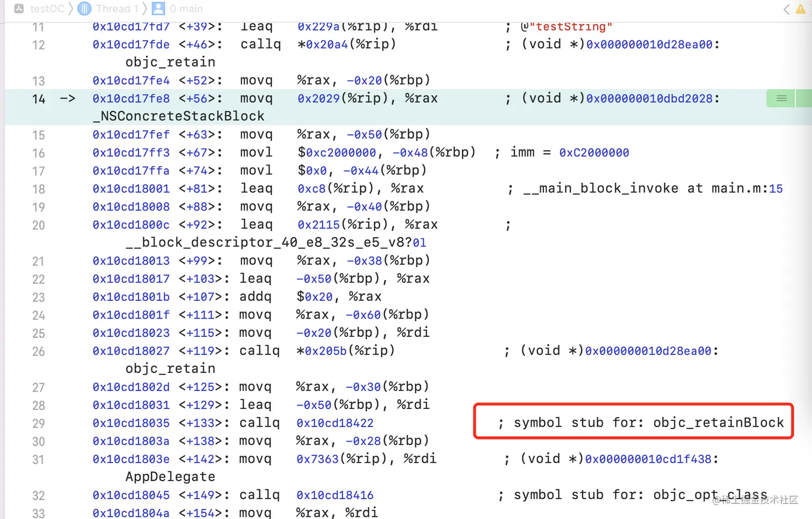The height and width of the screenshot is (519, 812).
Task: Go to previous issue chevron
Action: coord(786,9)
